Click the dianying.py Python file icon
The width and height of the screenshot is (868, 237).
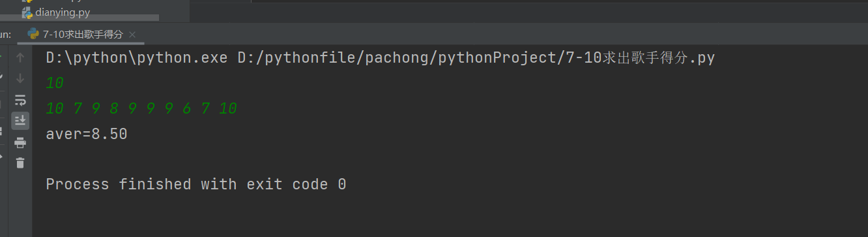tap(27, 13)
